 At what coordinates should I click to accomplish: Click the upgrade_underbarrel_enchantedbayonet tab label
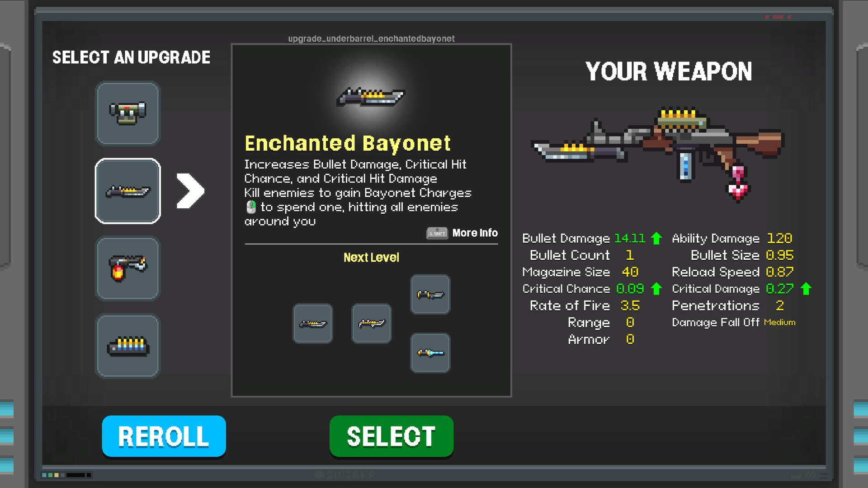point(371,39)
